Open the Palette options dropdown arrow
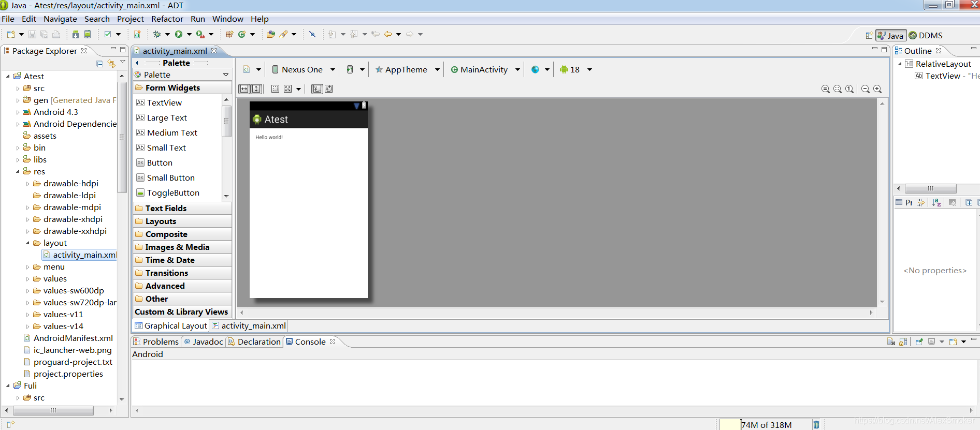The height and width of the screenshot is (430, 980). pyautogui.click(x=226, y=75)
